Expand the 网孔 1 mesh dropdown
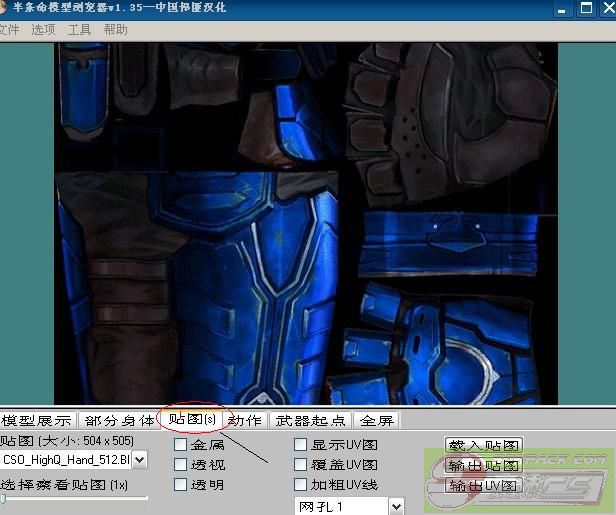The width and height of the screenshot is (616, 515). (396, 507)
